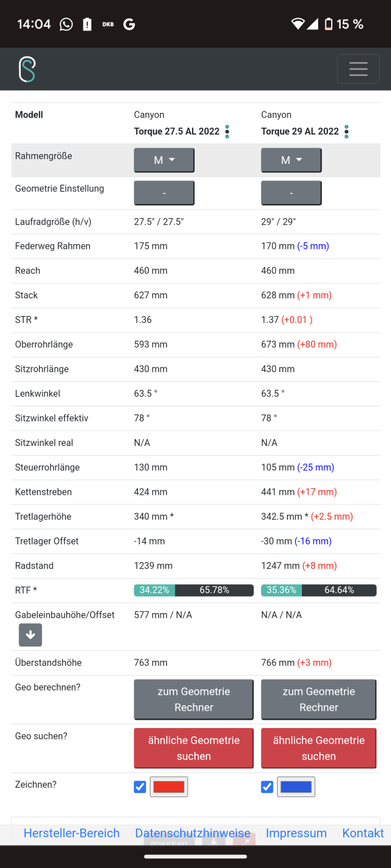391x868 pixels.
Task: Open Geometrie Einstellung selector for Torque 27.5
Action: click(164, 193)
